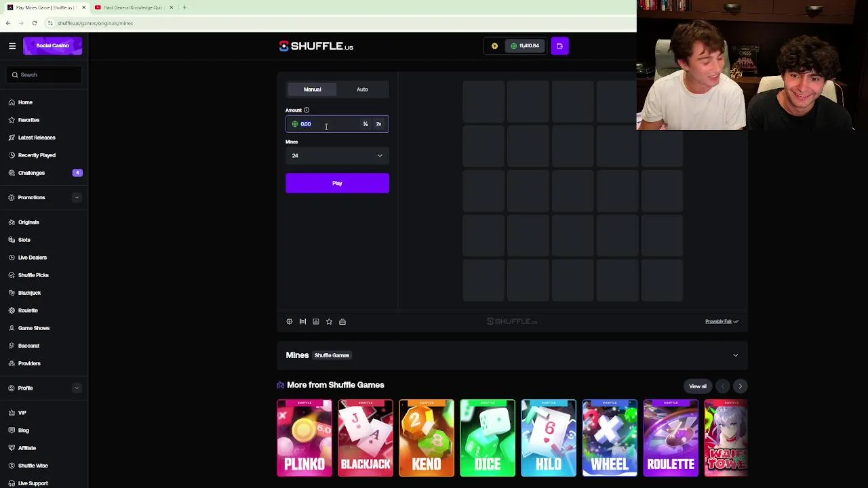Reload the browser page
The image size is (868, 488).
[35, 23]
